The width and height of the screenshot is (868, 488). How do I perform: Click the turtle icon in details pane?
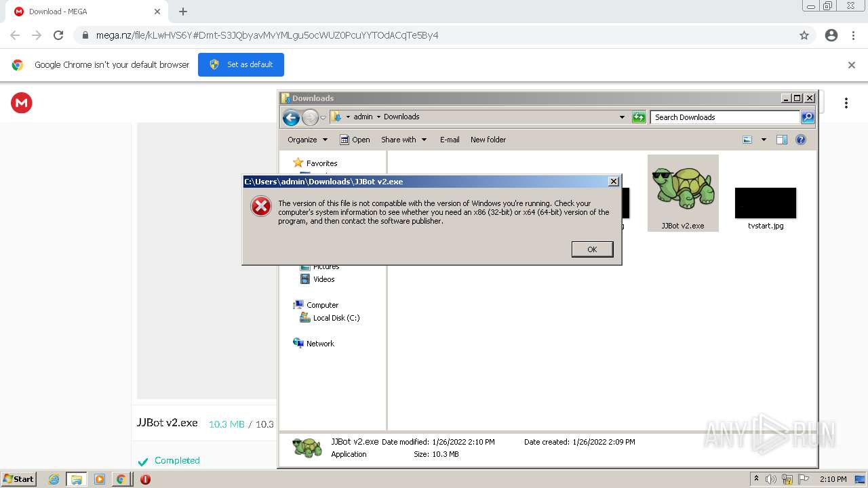pyautogui.click(x=307, y=447)
